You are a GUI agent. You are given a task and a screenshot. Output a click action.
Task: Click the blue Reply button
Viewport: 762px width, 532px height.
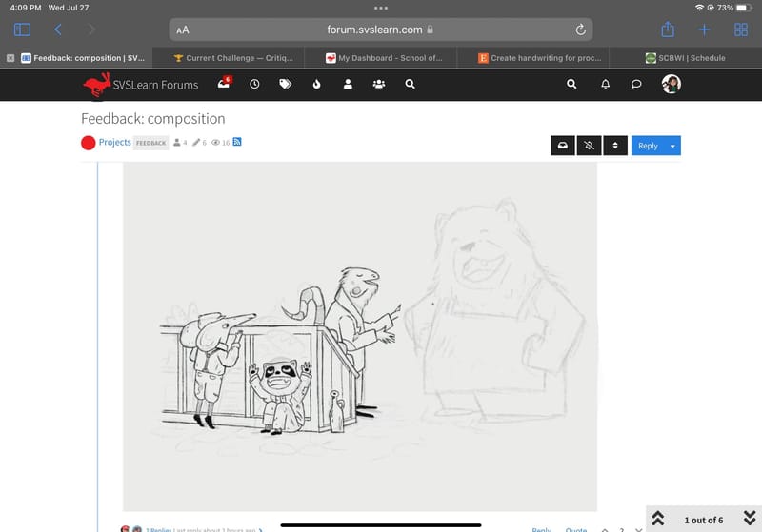click(648, 146)
